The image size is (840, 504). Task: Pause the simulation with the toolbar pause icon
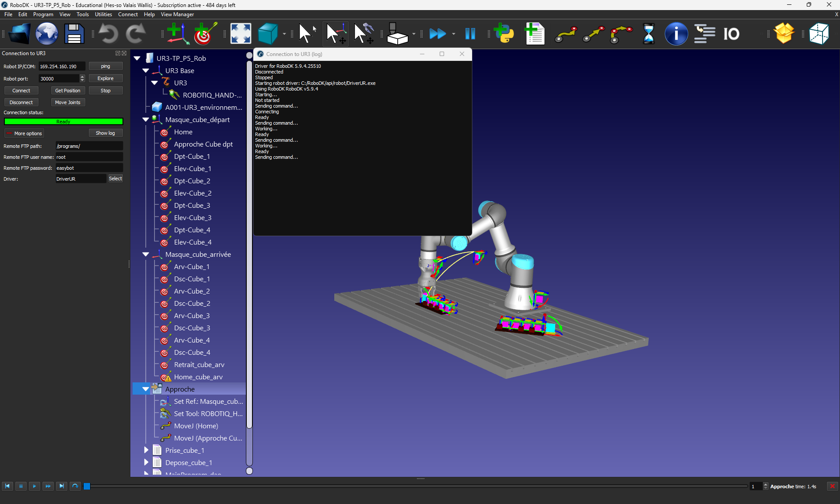[470, 34]
